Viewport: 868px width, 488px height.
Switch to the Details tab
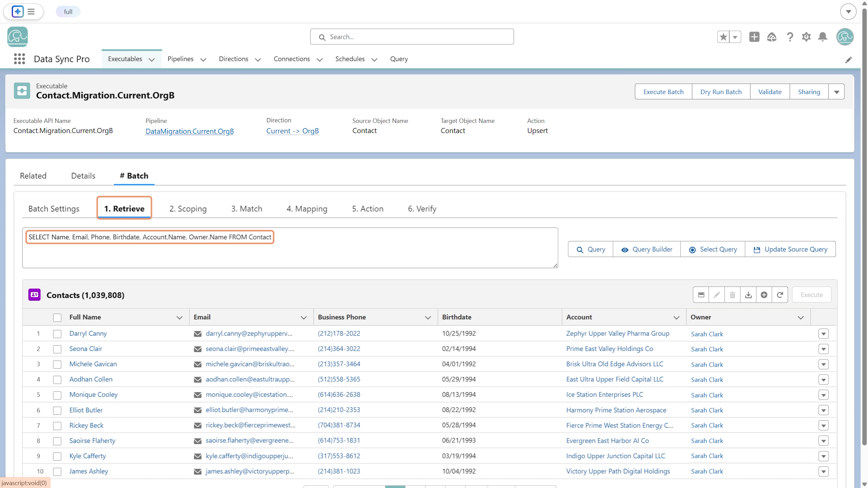[x=83, y=176]
